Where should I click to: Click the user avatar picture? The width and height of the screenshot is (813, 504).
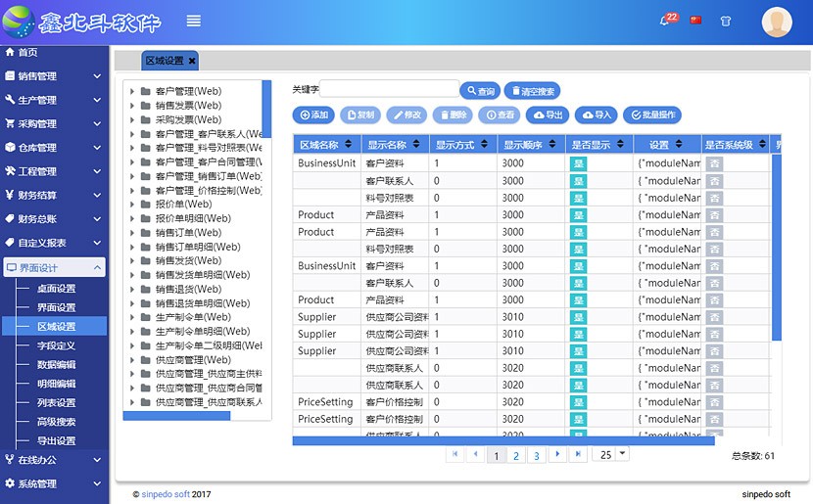click(x=776, y=21)
